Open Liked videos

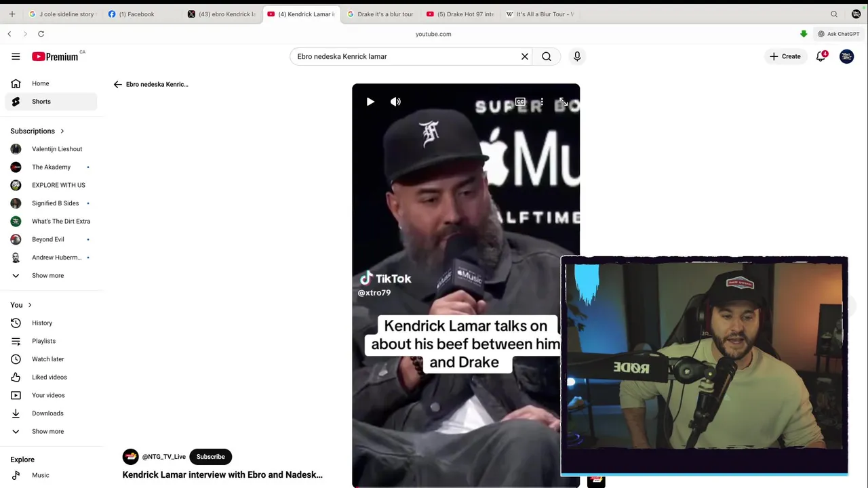click(52, 377)
